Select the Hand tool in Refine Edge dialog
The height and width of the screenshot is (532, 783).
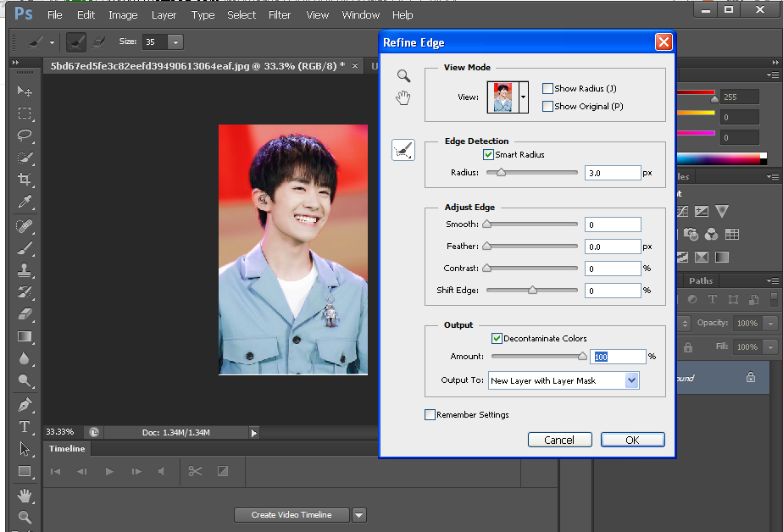(x=403, y=98)
